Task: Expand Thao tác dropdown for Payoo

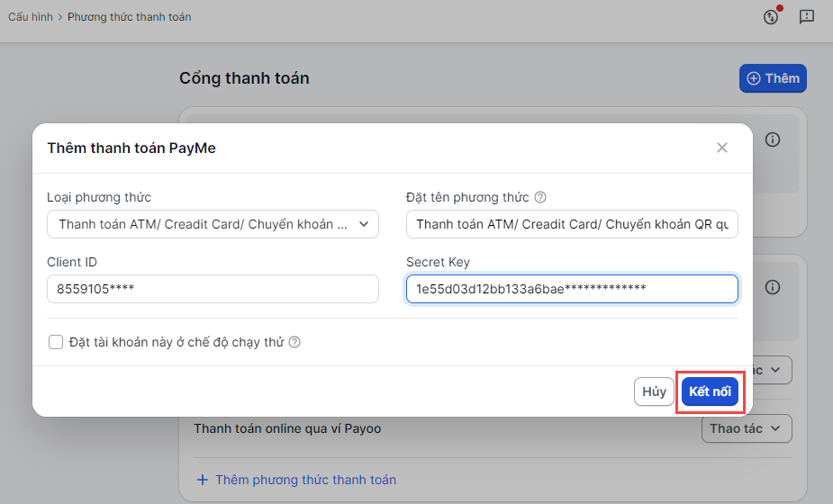Action: click(x=747, y=428)
